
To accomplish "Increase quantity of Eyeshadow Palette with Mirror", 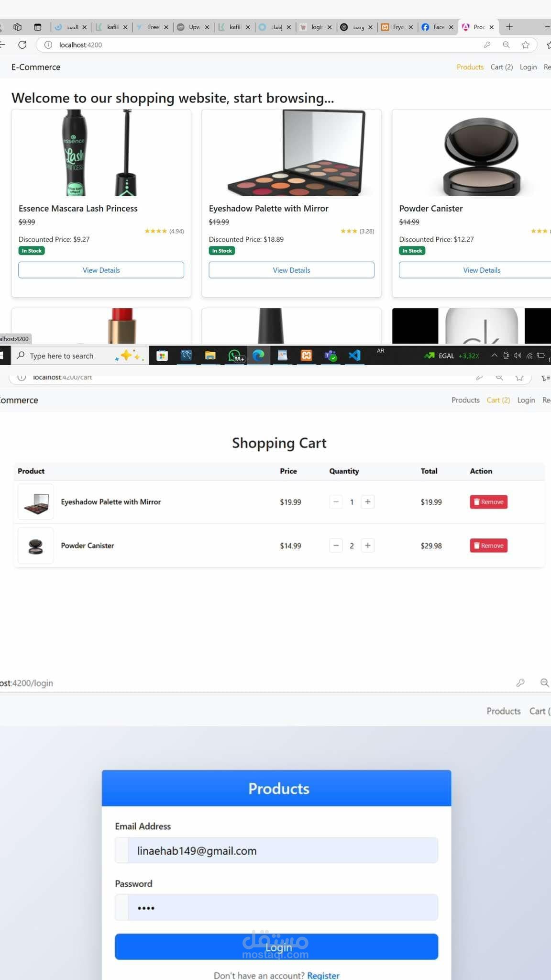I will click(368, 502).
